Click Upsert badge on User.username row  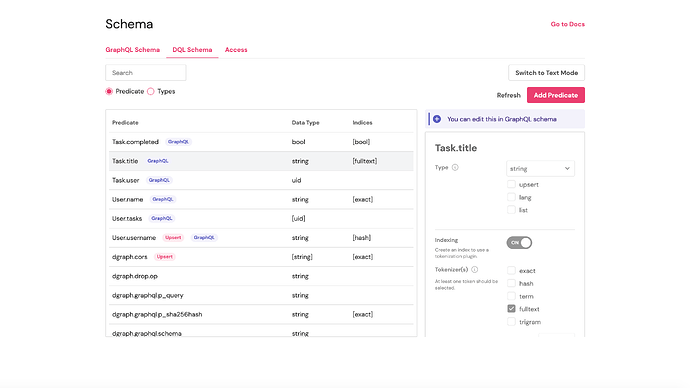tap(173, 238)
